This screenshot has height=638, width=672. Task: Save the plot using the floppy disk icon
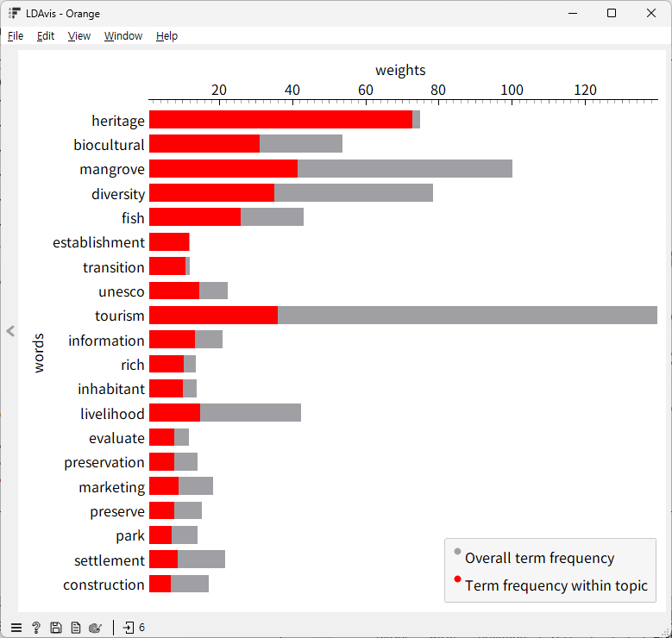click(56, 628)
